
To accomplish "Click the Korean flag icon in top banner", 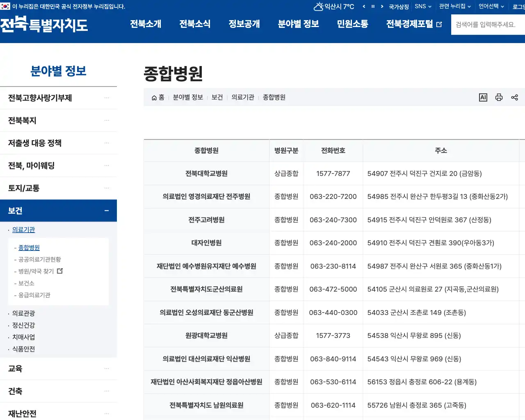I will (5, 6).
